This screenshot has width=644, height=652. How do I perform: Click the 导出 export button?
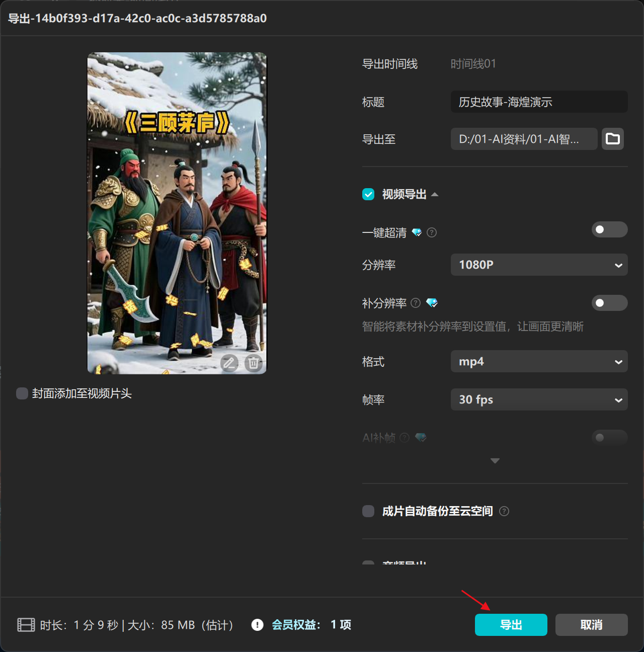pos(511,625)
